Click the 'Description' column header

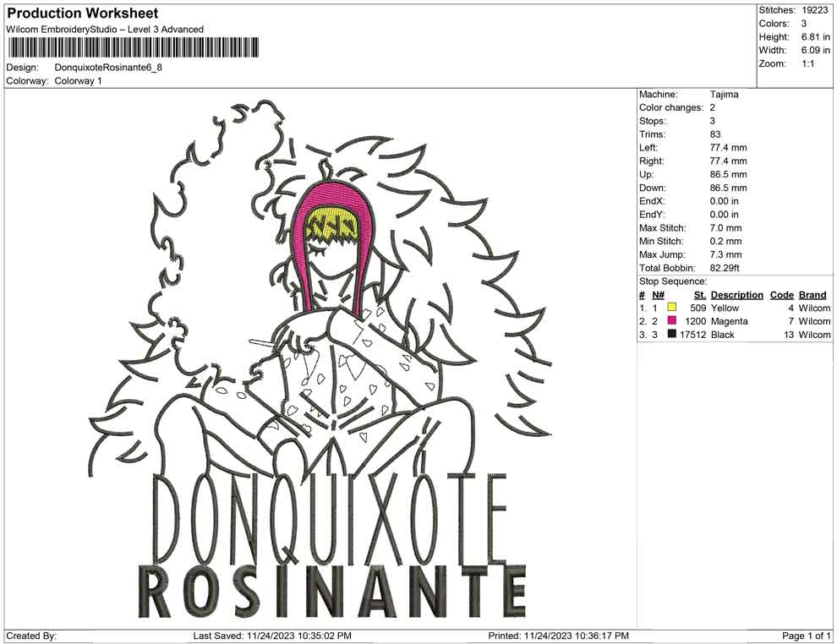coord(736,294)
